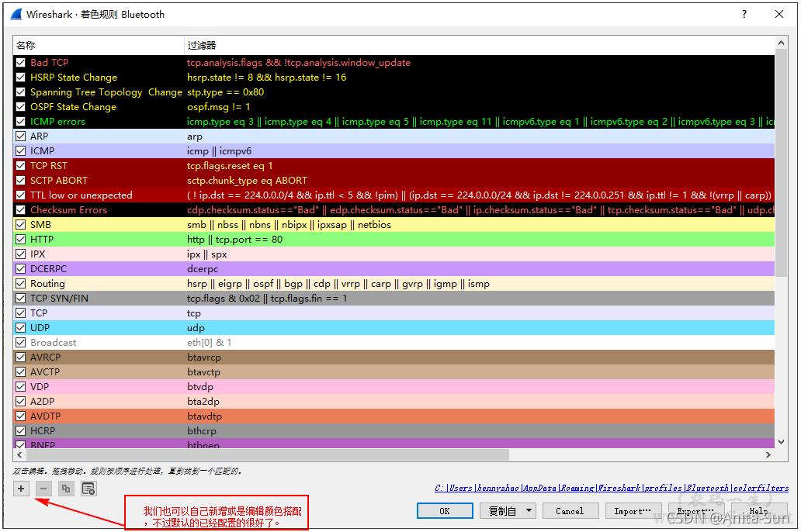
Task: Select the Spanning Tree Topology Change rule
Action: [x=106, y=92]
